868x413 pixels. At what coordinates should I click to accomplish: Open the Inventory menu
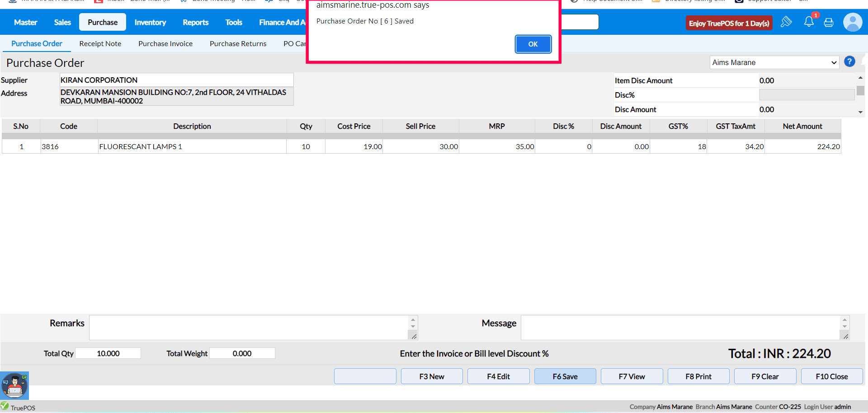[150, 22]
